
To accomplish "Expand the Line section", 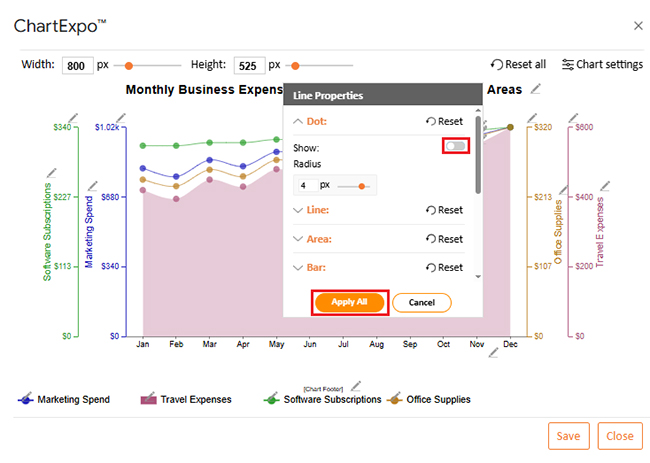I will click(x=298, y=210).
